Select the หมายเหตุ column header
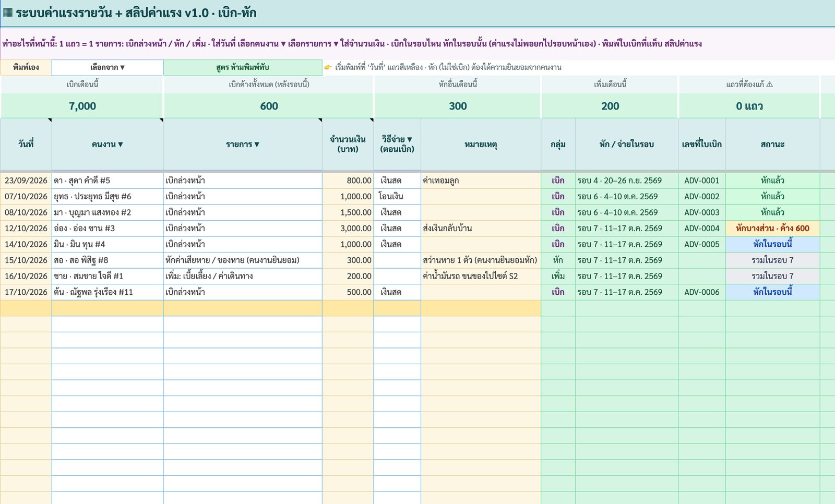This screenshot has height=504, width=835. click(481, 144)
